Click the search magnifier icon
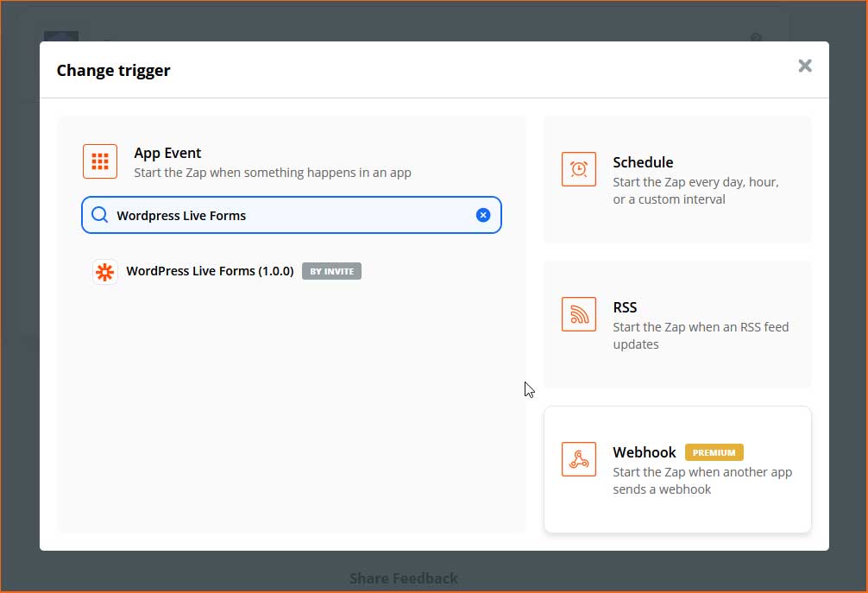 click(x=99, y=215)
